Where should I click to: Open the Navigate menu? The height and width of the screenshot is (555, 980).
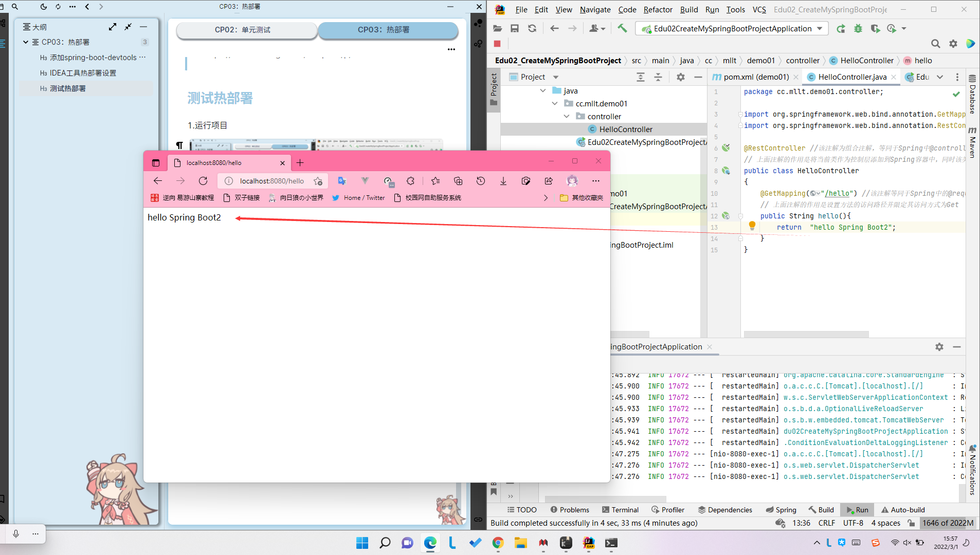coord(595,9)
